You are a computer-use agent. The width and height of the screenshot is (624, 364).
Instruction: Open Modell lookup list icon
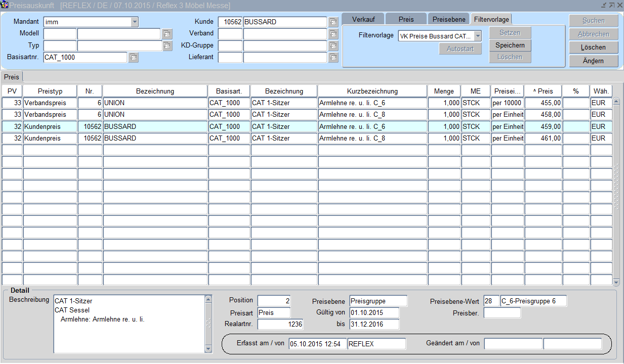point(167,34)
